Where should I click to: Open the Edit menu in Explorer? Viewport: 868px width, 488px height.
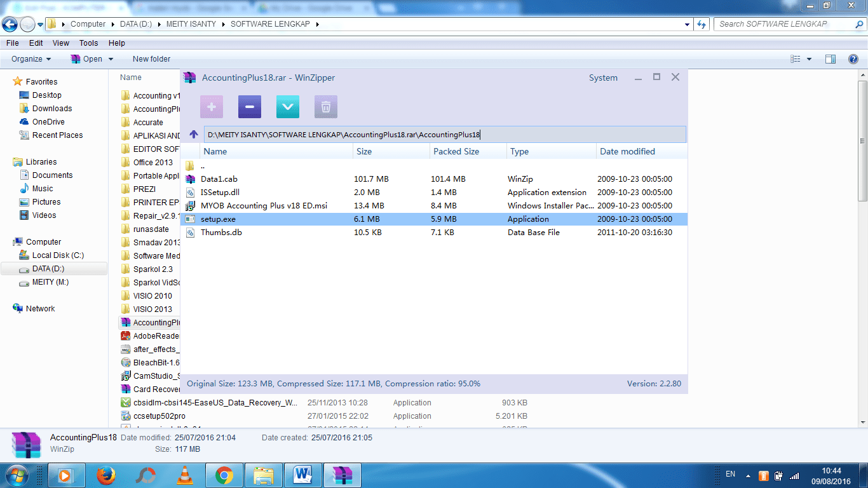[x=36, y=43]
